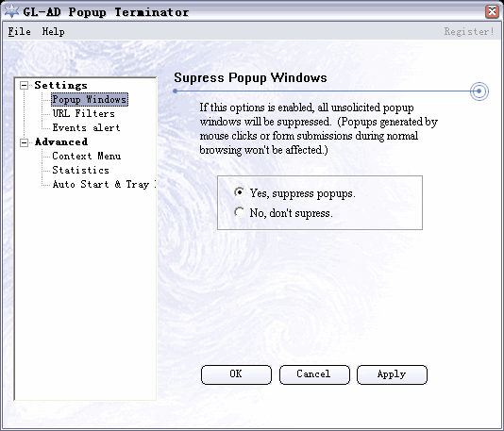Open the Help menu
The image size is (504, 431).
[54, 31]
